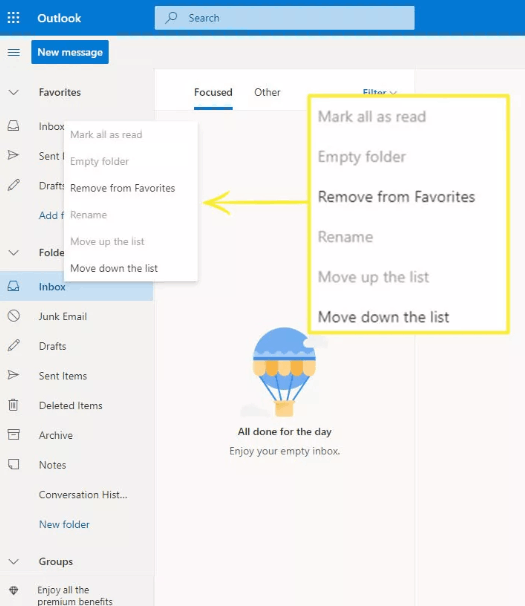Open the app launcher grid icon

(14, 18)
